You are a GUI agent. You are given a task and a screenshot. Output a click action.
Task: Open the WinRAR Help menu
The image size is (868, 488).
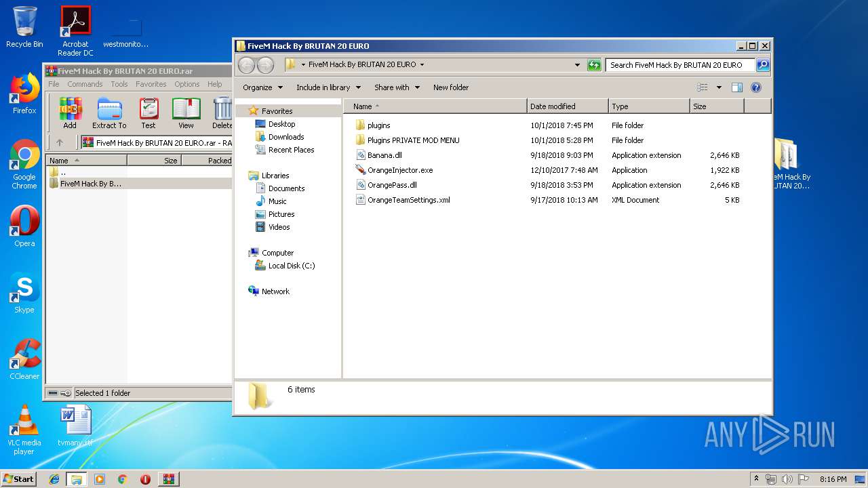pos(214,84)
